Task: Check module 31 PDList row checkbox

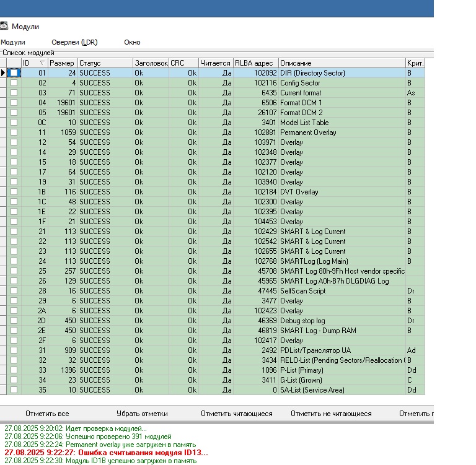Action: (x=14, y=350)
